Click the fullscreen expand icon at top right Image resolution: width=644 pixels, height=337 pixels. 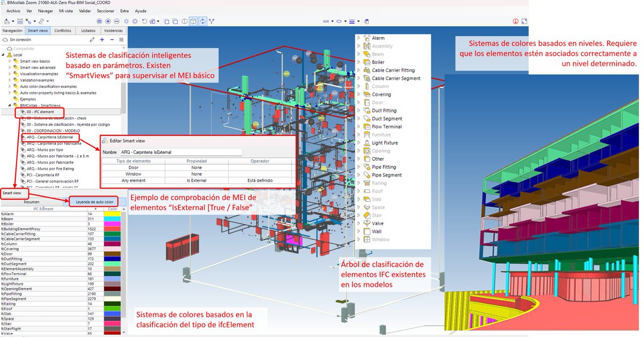pos(525,21)
